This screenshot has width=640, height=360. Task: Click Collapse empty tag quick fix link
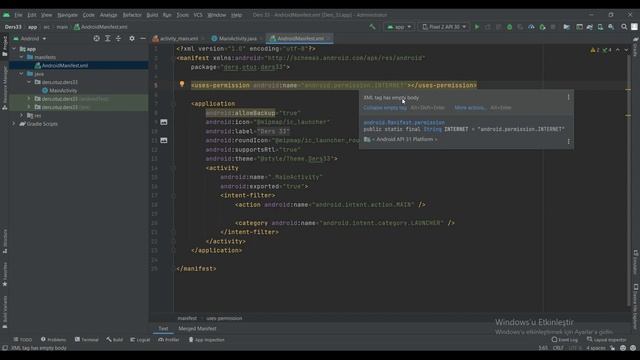(385, 108)
